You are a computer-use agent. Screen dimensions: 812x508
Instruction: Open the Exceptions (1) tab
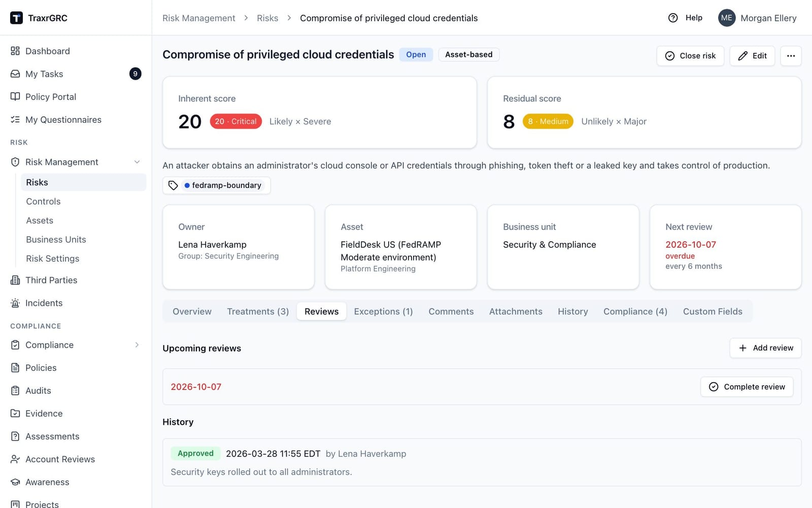pos(384,311)
